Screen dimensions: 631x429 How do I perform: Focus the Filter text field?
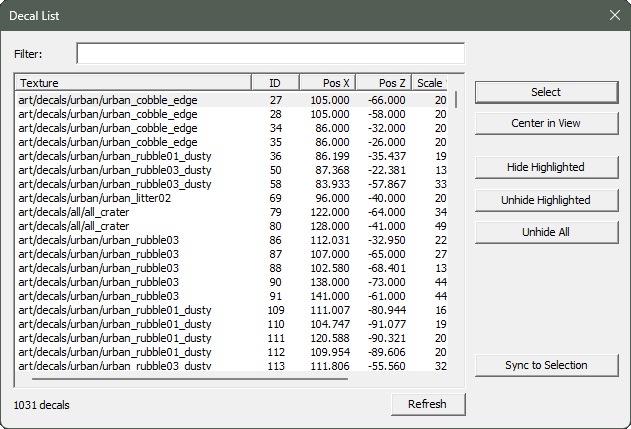coord(270,53)
